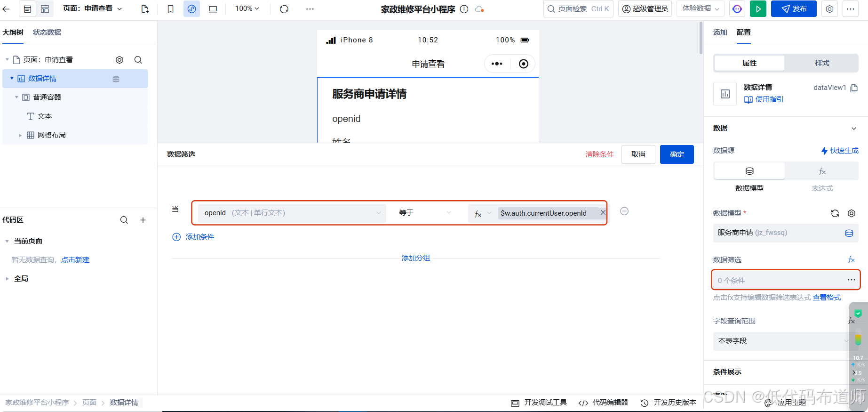Switch to mobile phone preview icon
This screenshot has height=412, width=868.
coord(170,9)
